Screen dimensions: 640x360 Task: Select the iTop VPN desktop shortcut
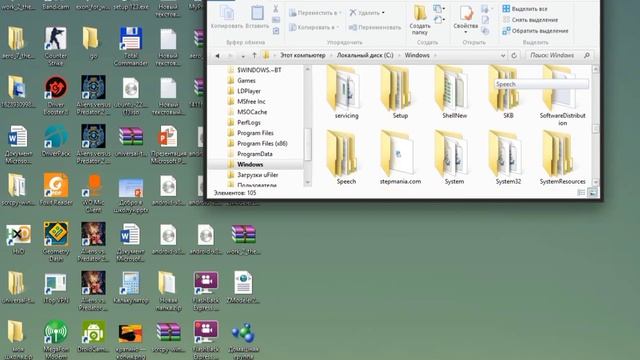(56, 287)
